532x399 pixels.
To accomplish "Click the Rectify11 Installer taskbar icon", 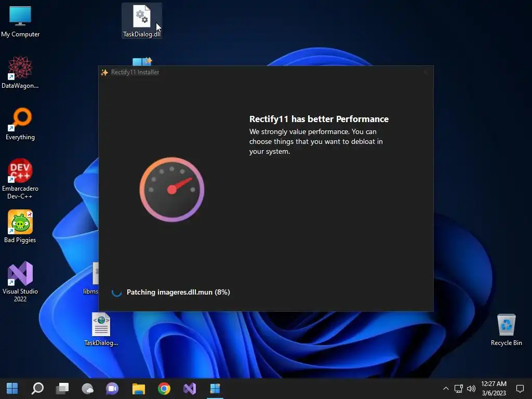I will pos(215,389).
